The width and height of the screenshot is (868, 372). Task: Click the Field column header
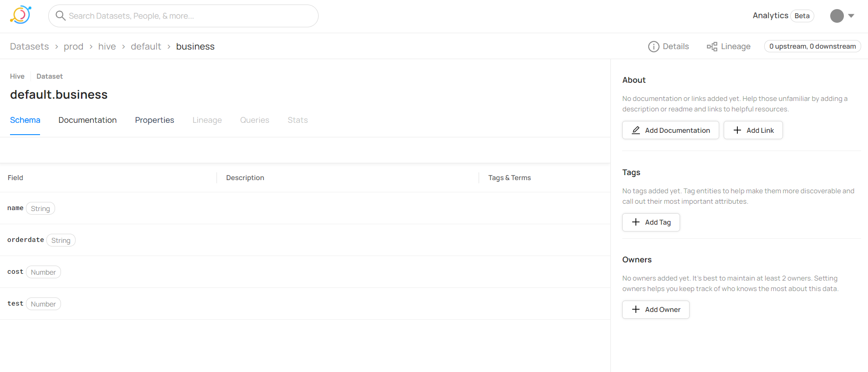[15, 178]
